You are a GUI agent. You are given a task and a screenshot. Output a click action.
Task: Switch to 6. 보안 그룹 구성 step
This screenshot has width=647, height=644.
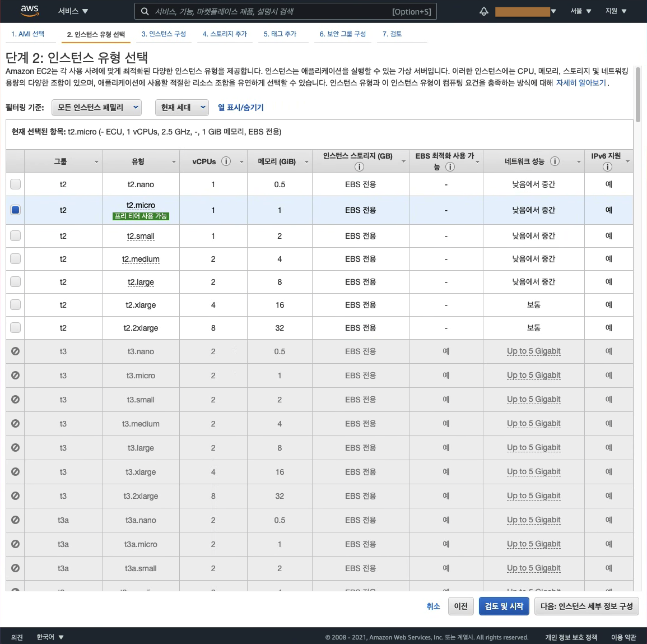coord(343,34)
